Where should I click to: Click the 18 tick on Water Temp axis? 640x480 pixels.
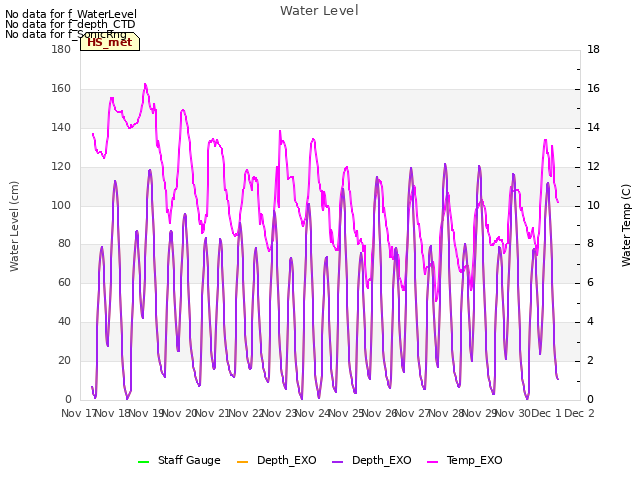click(x=593, y=49)
